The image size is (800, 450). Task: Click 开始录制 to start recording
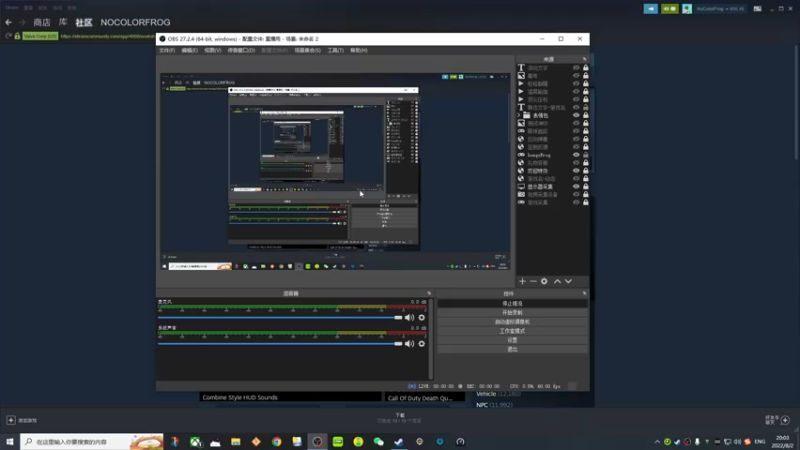point(512,313)
